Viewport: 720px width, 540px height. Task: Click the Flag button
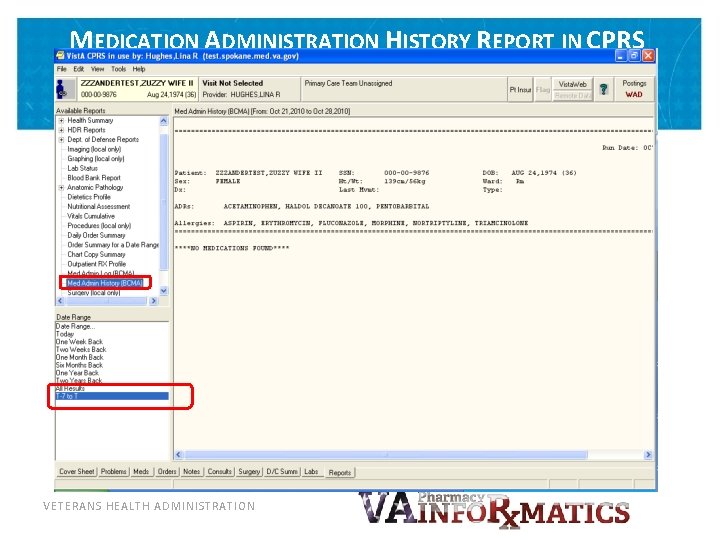[543, 90]
